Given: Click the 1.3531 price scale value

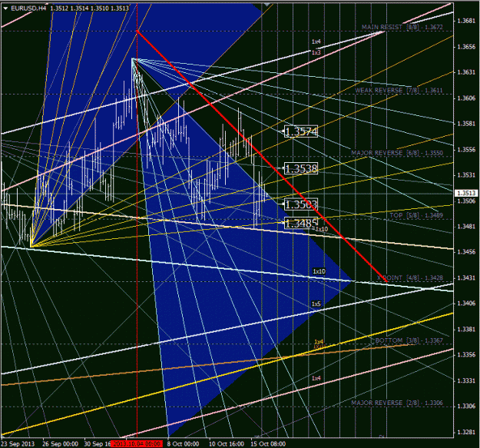Looking at the screenshot, I should click(x=466, y=175).
